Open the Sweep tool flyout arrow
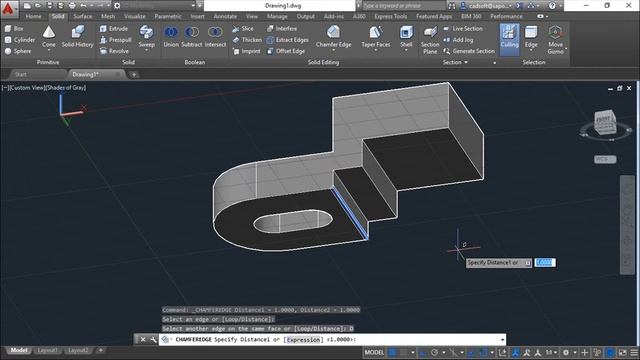The image size is (640, 360). [x=146, y=51]
